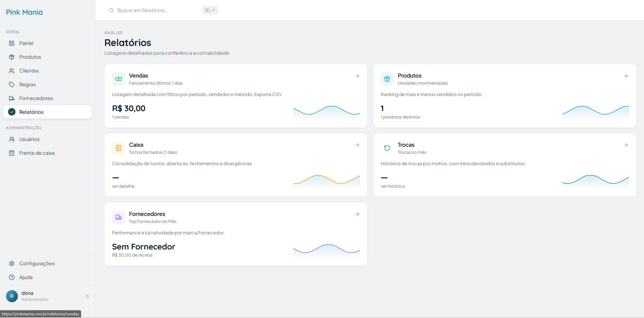Click the Pink Mania logo
644x318 pixels.
point(24,12)
